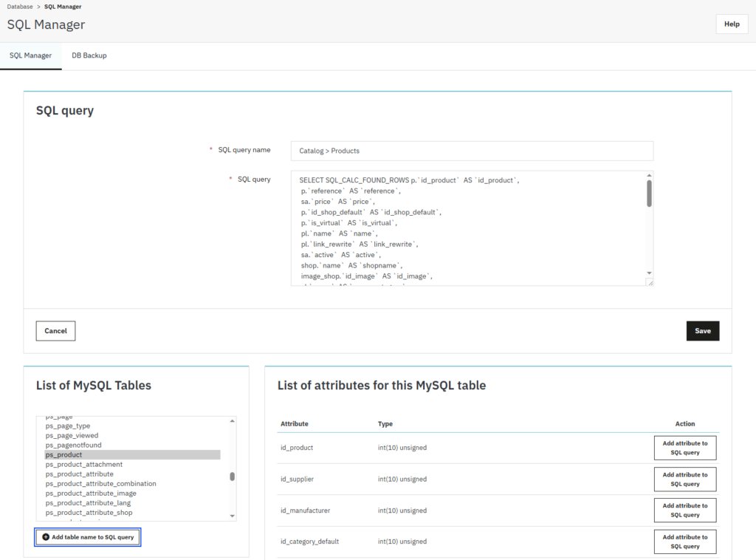
Task: Click the SQL query name input field
Action: click(x=472, y=151)
